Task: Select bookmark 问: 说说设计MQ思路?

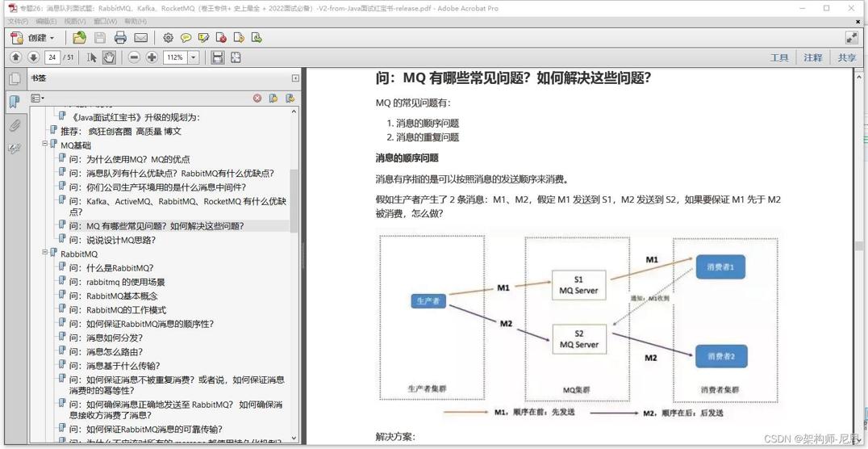Action: click(x=112, y=240)
